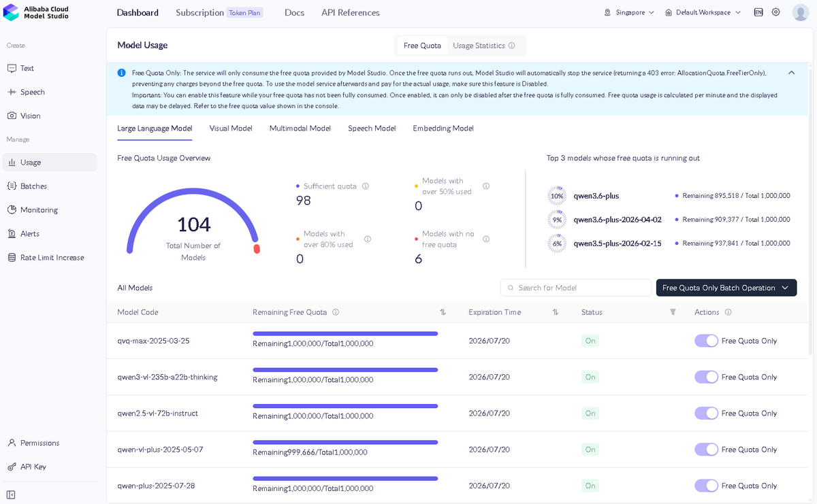The width and height of the screenshot is (817, 504).
Task: Click the EN language switch icon
Action: point(758,12)
